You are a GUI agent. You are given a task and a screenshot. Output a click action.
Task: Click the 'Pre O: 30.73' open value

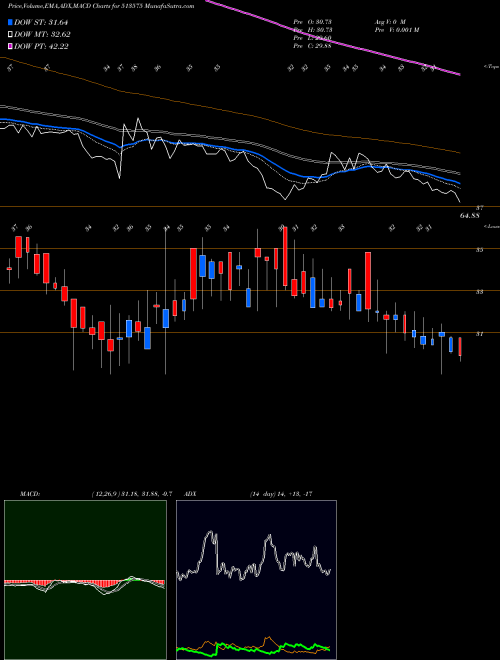pos(313,21)
